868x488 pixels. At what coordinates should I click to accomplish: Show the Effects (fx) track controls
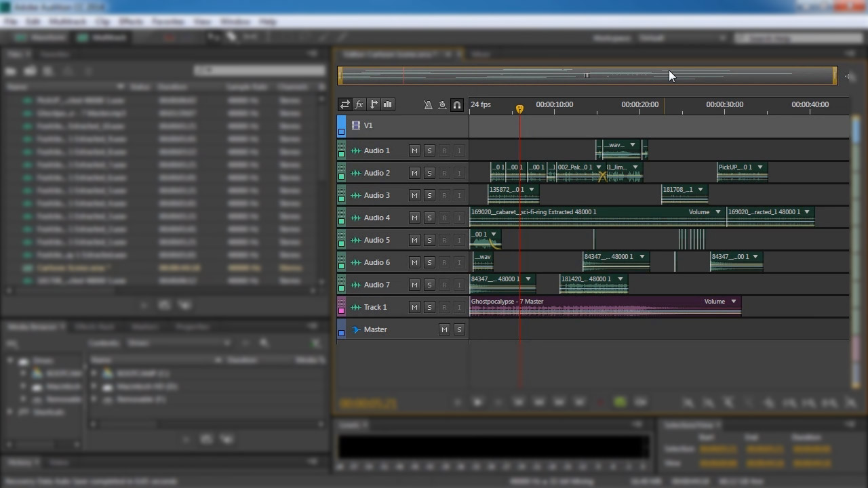tap(359, 104)
